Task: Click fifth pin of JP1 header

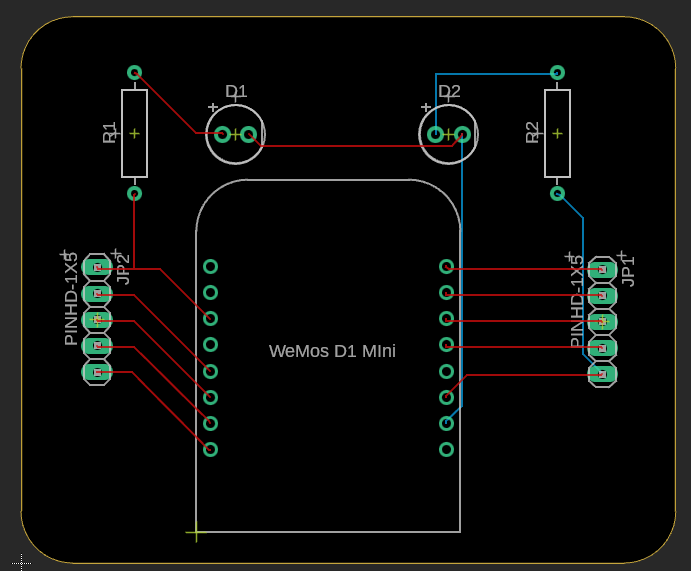Action: pyautogui.click(x=603, y=374)
